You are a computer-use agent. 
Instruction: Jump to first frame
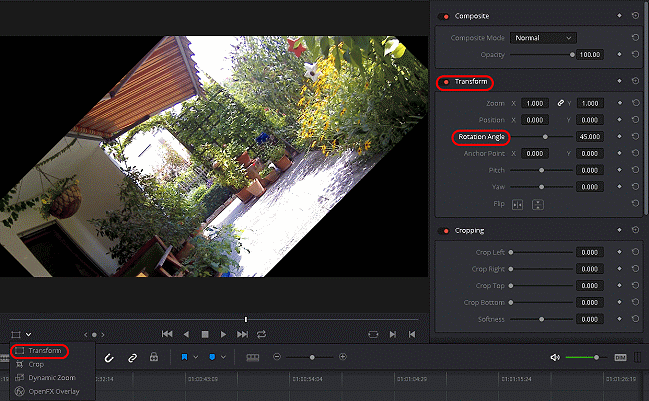click(x=167, y=334)
